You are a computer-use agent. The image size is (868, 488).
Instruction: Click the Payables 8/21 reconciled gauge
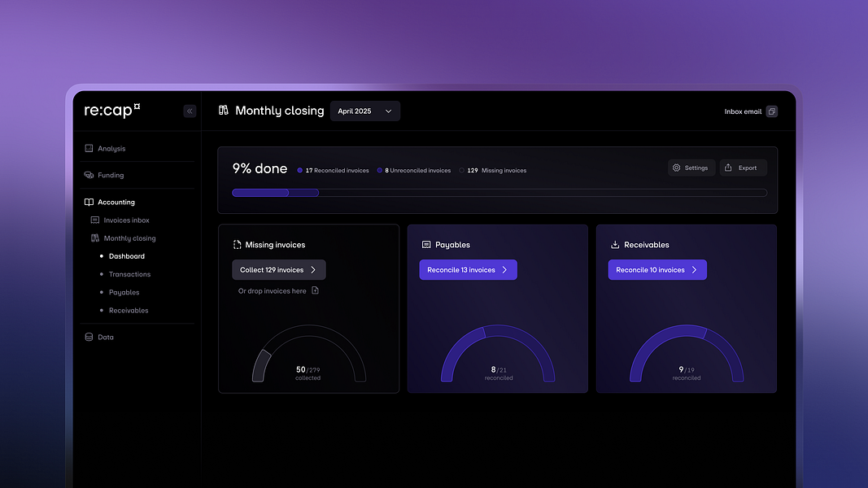pyautogui.click(x=498, y=354)
